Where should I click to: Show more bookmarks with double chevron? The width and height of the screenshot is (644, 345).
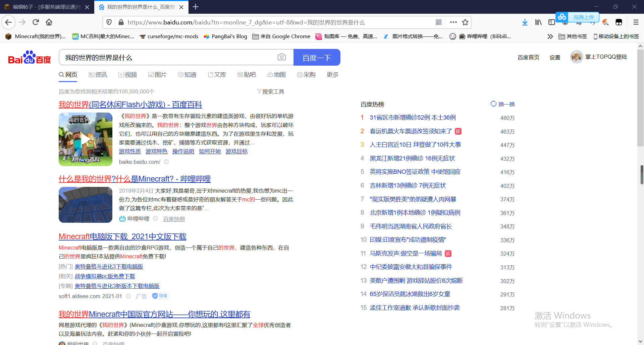coord(550,37)
